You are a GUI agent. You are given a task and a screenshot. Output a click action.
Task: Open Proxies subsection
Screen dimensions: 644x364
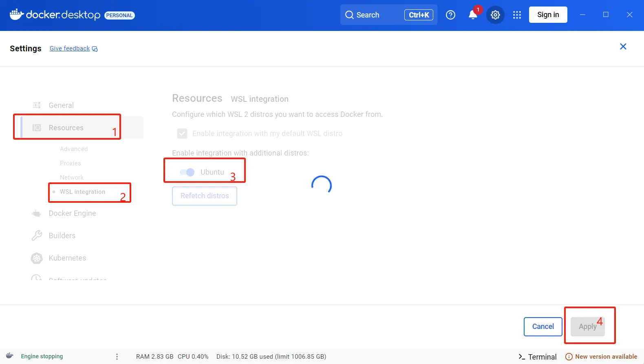point(71,163)
